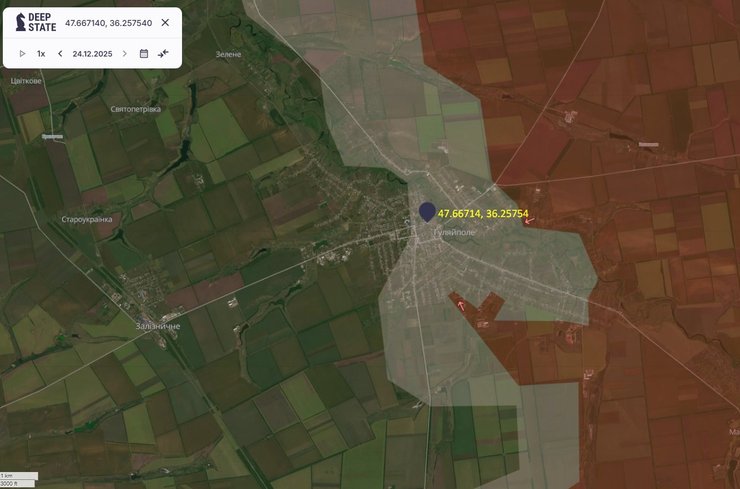Screen dimensions: 740x489
Task: Open the calendar date picker
Action: (144, 53)
